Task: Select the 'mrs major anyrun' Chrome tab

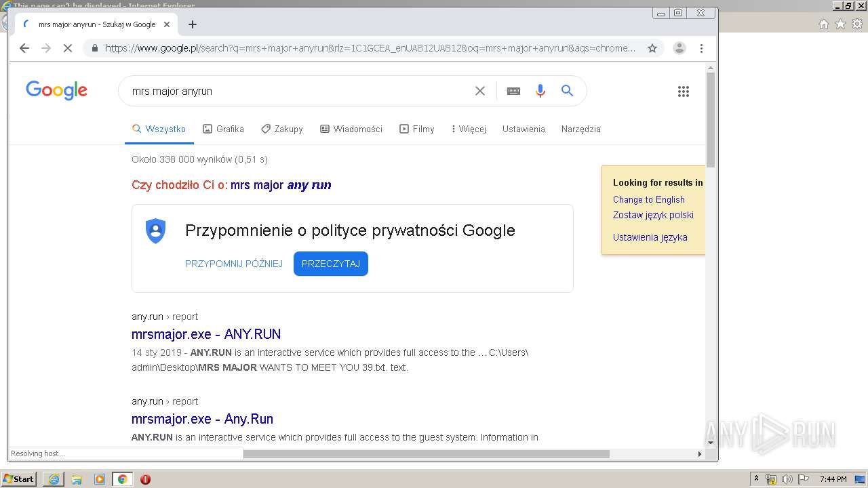Action: click(x=95, y=24)
